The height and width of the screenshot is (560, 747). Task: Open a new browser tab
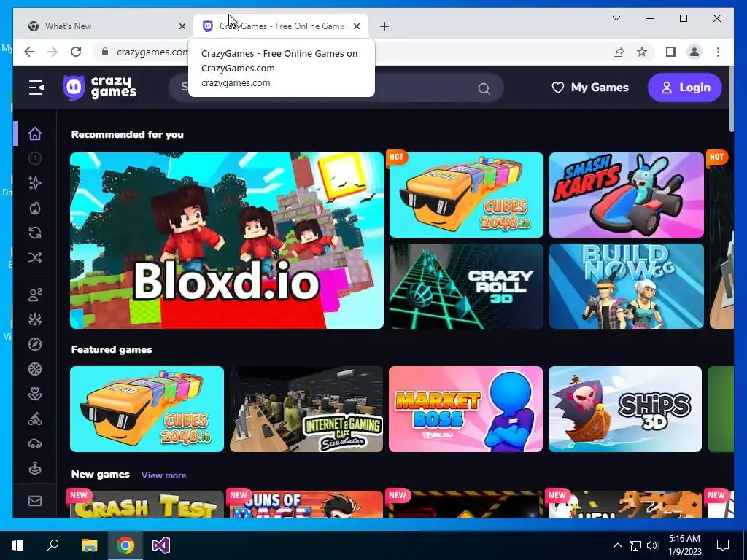(384, 26)
